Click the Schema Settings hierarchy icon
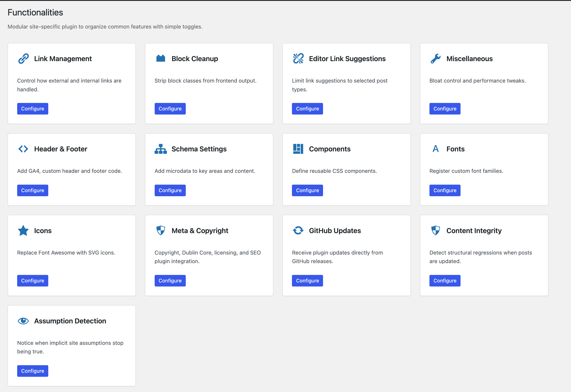This screenshot has width=571, height=392. 161,149
